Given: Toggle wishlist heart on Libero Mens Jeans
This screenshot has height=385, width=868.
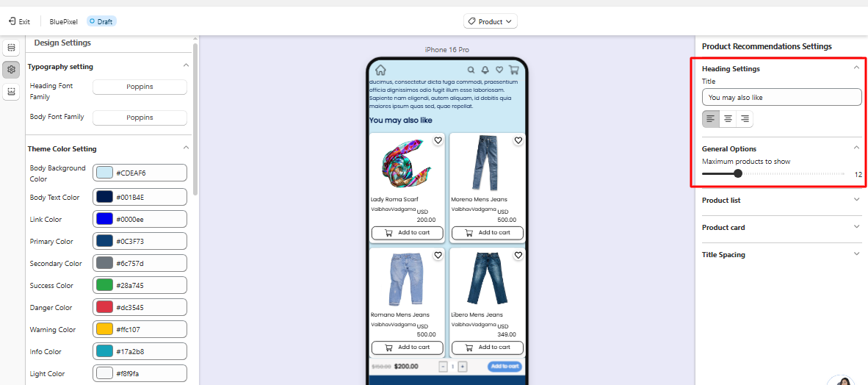Looking at the screenshot, I should [518, 256].
